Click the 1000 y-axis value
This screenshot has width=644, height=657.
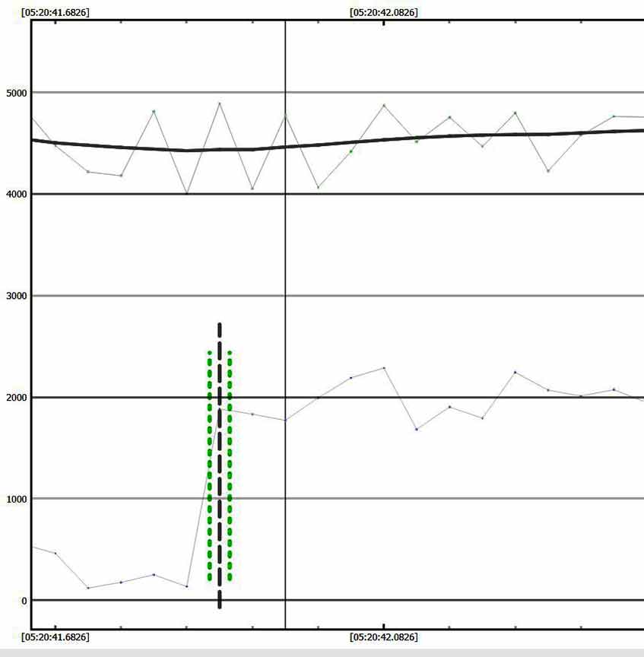[16, 499]
